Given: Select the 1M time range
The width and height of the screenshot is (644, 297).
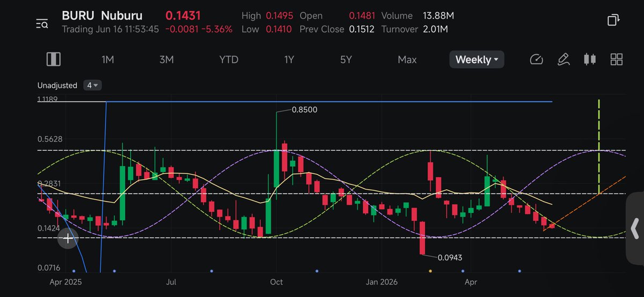Looking at the screenshot, I should 108,60.
